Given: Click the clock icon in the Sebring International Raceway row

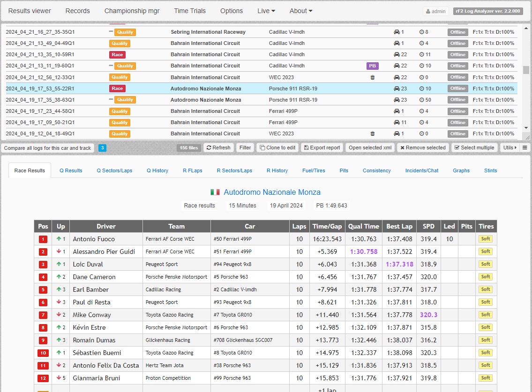Looking at the screenshot, I should [421, 32].
